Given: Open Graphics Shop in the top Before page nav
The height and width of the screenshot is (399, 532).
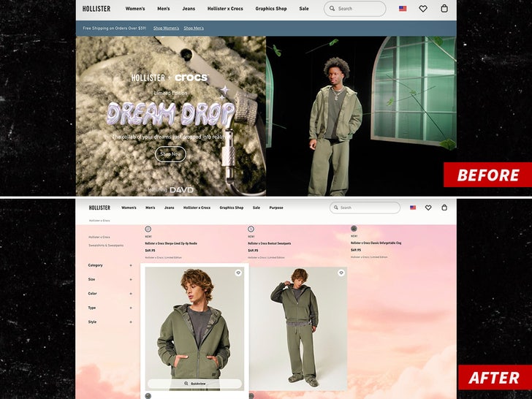Looking at the screenshot, I should (x=270, y=9).
